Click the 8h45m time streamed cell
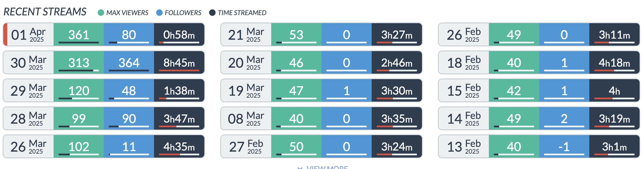Image resolution: width=644 pixels, height=169 pixels. click(x=179, y=62)
